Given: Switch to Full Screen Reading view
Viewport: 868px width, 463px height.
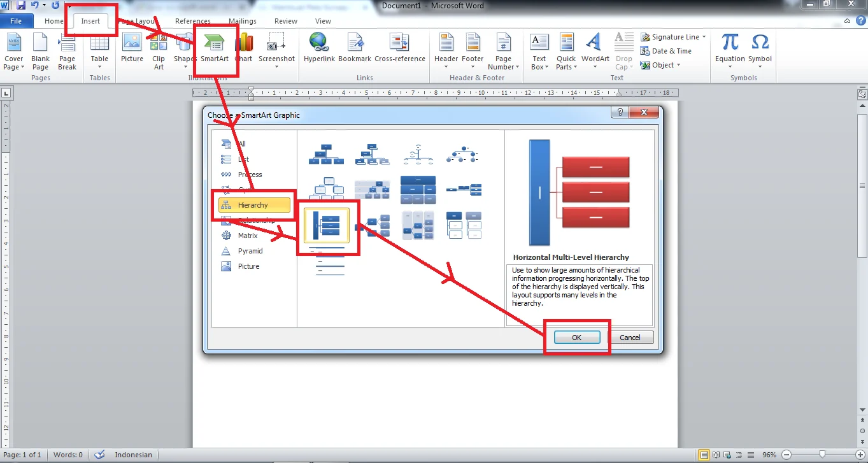Looking at the screenshot, I should (716, 455).
